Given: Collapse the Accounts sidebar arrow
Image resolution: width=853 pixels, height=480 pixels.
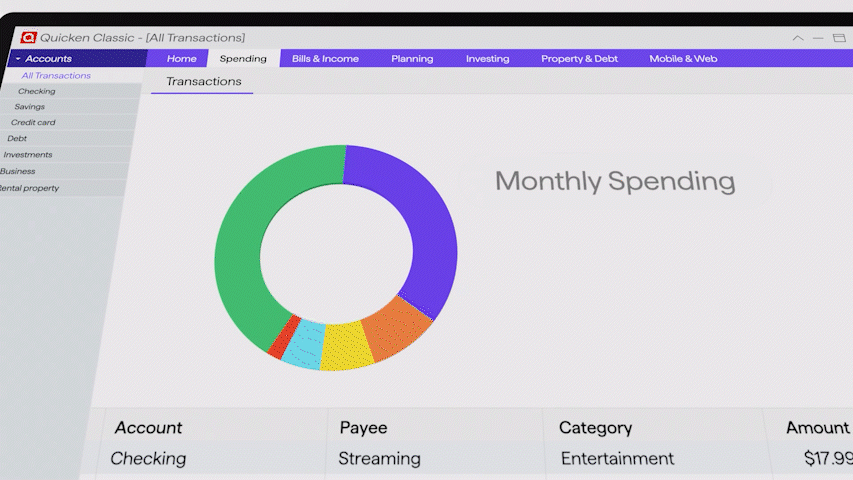Looking at the screenshot, I should coord(18,58).
